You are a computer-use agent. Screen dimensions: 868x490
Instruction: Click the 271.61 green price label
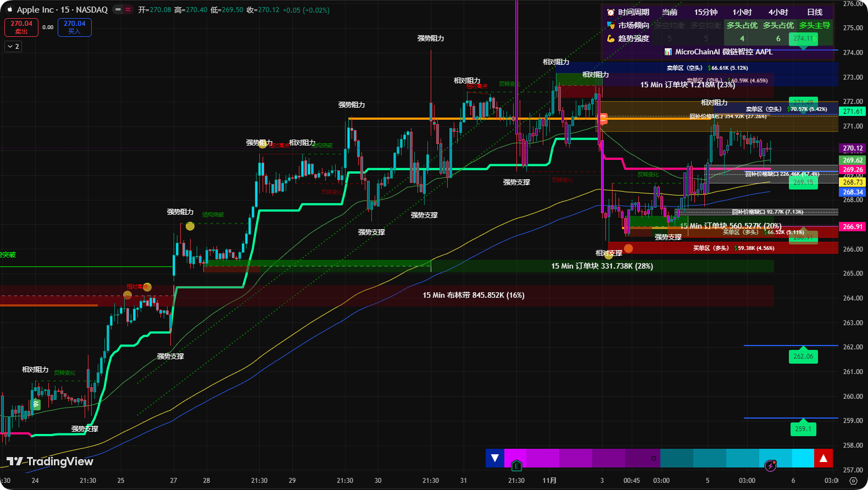(853, 111)
